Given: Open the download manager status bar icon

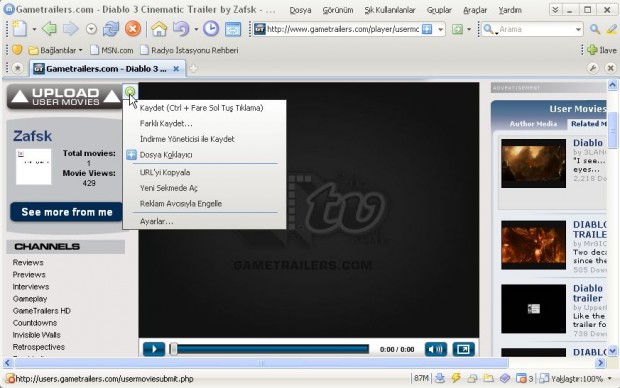Looking at the screenshot, I should 439,379.
